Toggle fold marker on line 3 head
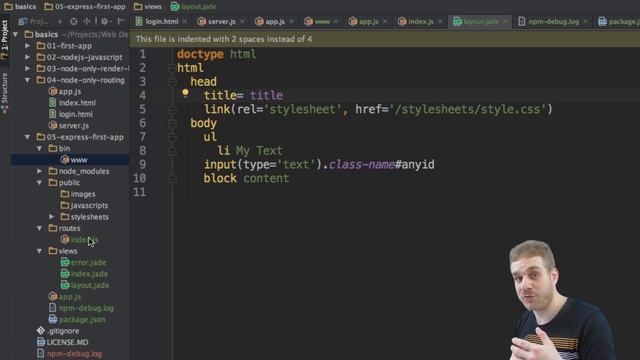The image size is (640, 360). [172, 82]
